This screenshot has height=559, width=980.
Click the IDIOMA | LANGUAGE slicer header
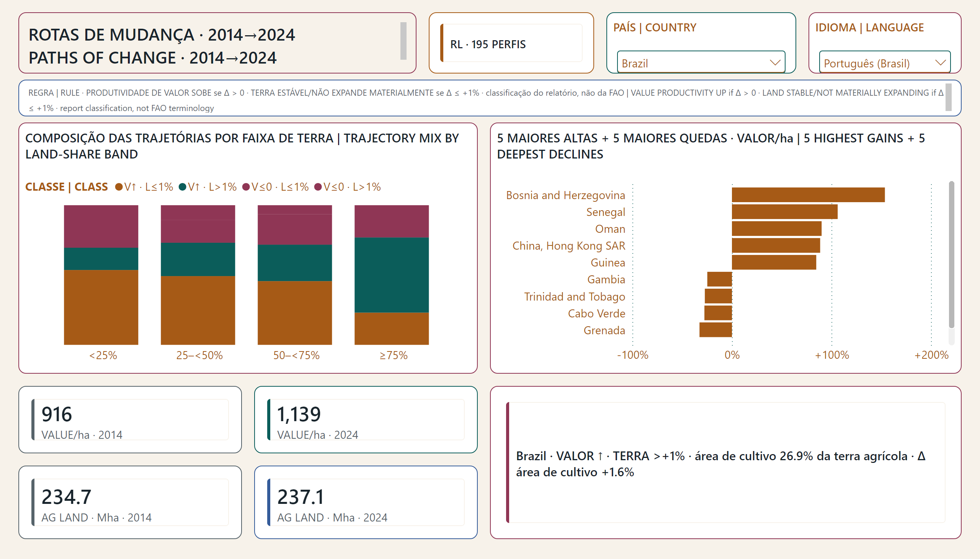(869, 28)
